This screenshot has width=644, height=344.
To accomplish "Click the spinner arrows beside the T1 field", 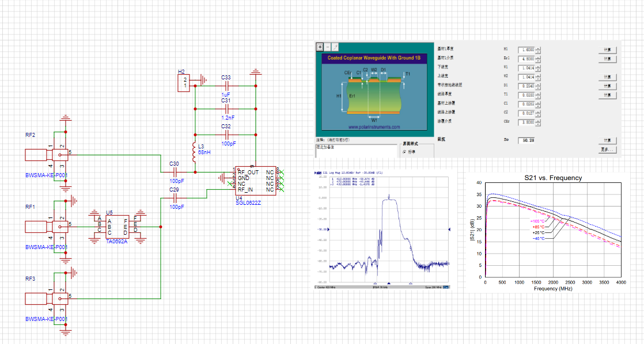I will 538,95.
